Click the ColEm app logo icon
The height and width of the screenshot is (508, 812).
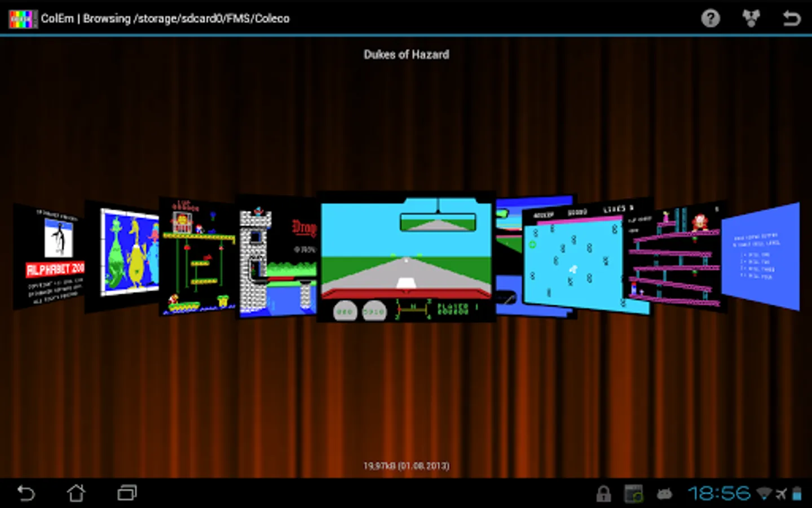(x=23, y=19)
